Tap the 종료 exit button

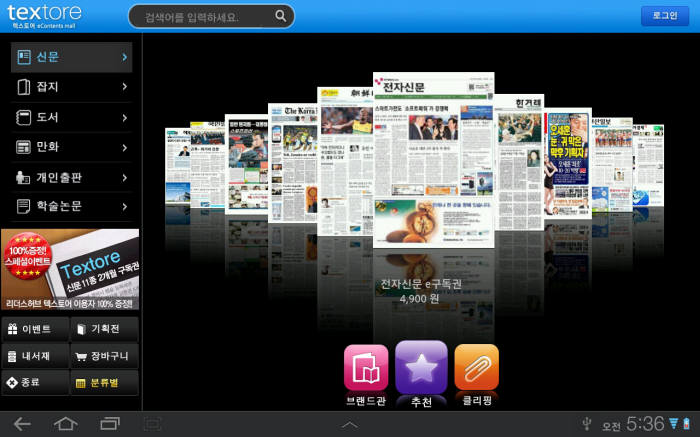point(35,382)
